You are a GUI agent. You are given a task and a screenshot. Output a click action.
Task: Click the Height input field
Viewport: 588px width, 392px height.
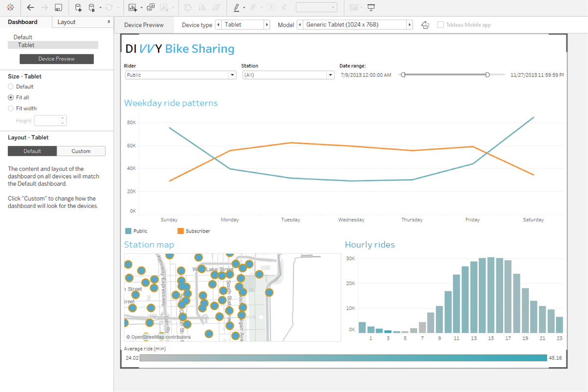click(x=46, y=120)
